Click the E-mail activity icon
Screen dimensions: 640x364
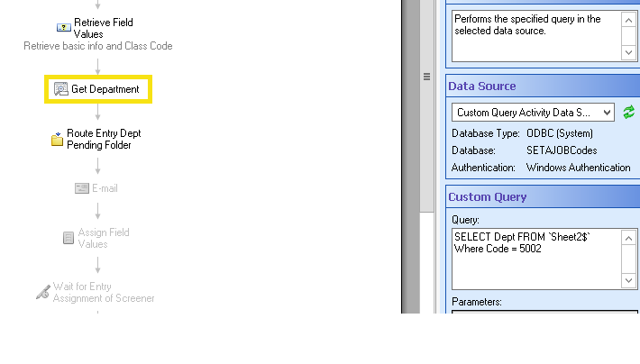(82, 188)
